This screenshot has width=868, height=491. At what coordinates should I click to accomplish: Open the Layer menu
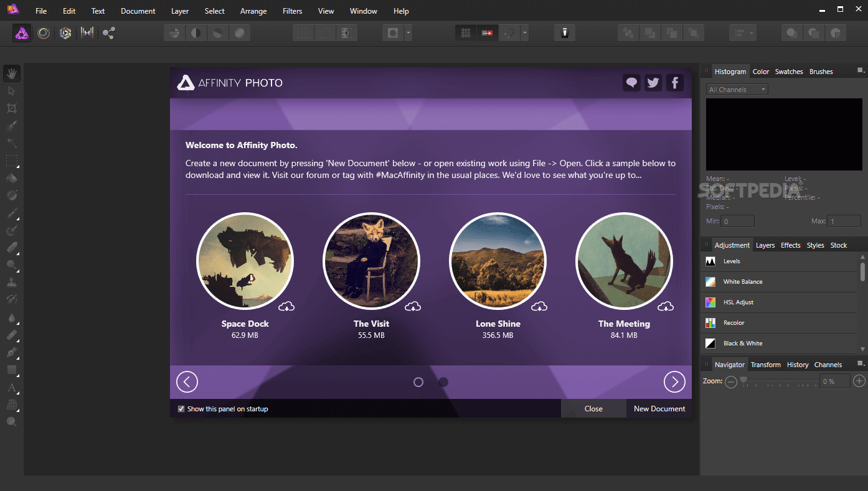coord(180,11)
